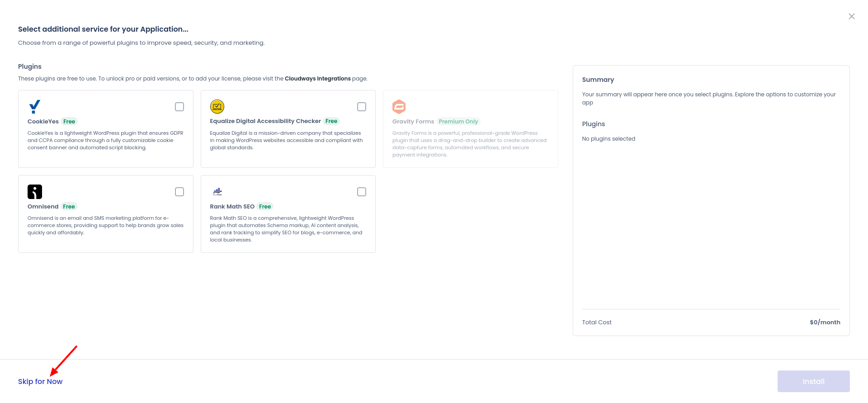Enable the Omnisend plugin checkbox
Viewport: 868px width, 403px height.
tap(179, 192)
